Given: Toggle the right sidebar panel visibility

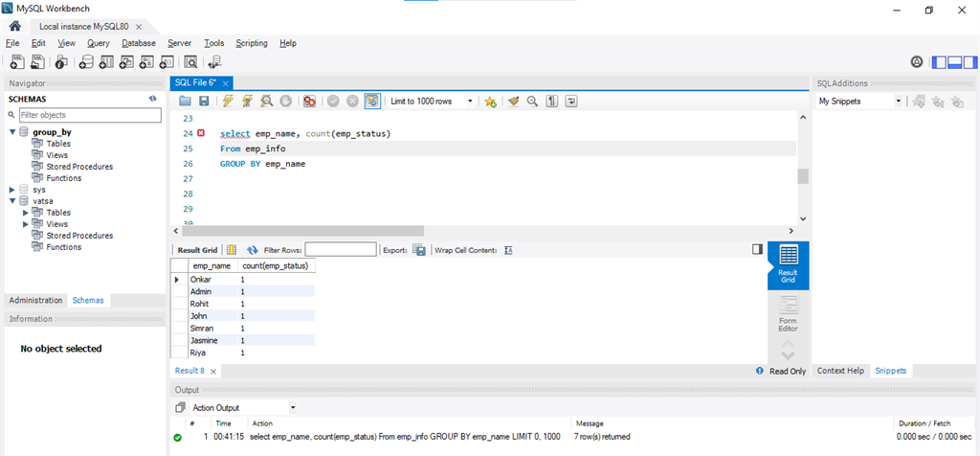Looking at the screenshot, I should (x=969, y=62).
